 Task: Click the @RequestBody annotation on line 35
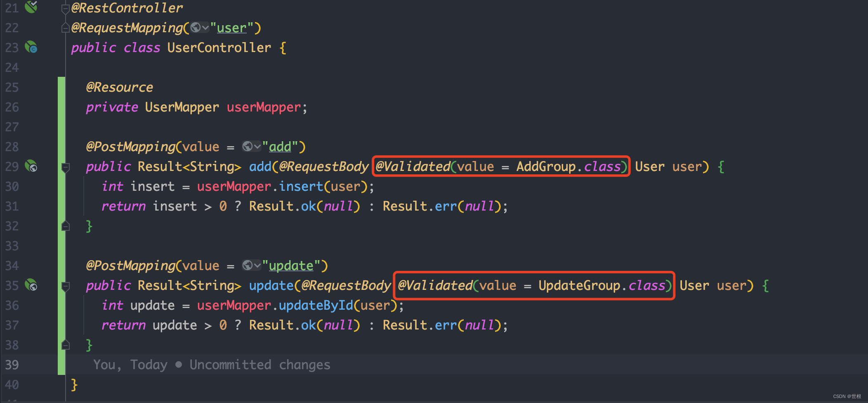tap(346, 286)
